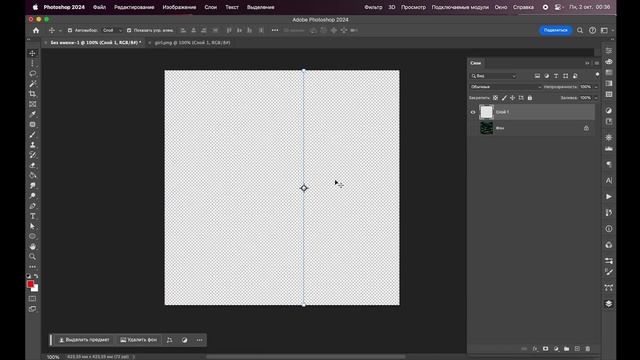
Task: Toggle Quick Mask mode
Action: tap(32, 299)
